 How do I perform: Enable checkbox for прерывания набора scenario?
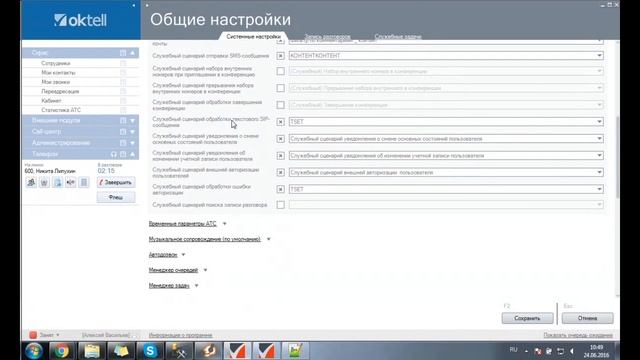(280, 88)
